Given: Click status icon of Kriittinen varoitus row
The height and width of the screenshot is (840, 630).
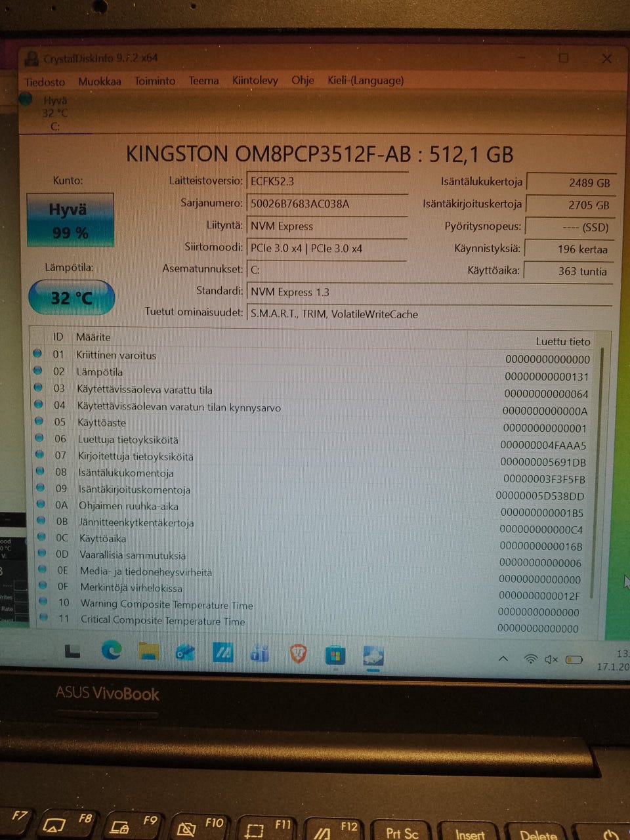Looking at the screenshot, I should (37, 354).
